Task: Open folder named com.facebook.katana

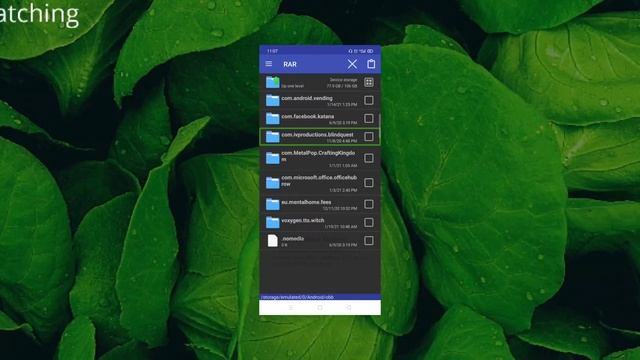Action: point(308,117)
